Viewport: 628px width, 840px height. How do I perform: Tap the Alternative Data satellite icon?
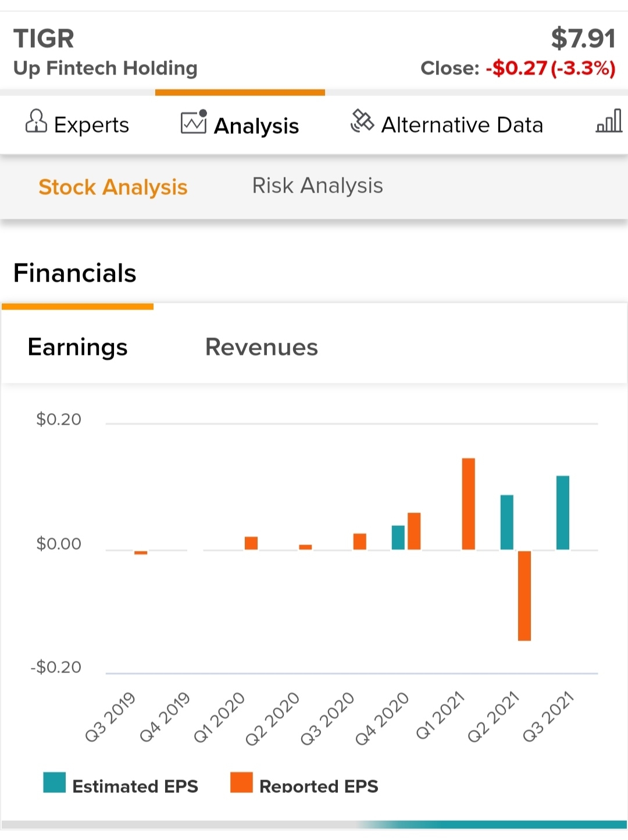[362, 122]
